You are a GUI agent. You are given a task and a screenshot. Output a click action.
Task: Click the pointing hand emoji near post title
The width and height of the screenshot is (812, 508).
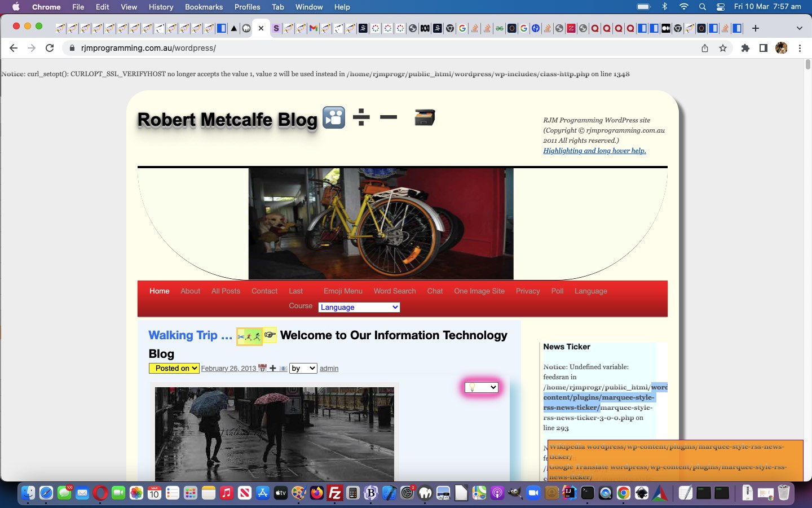(270, 335)
